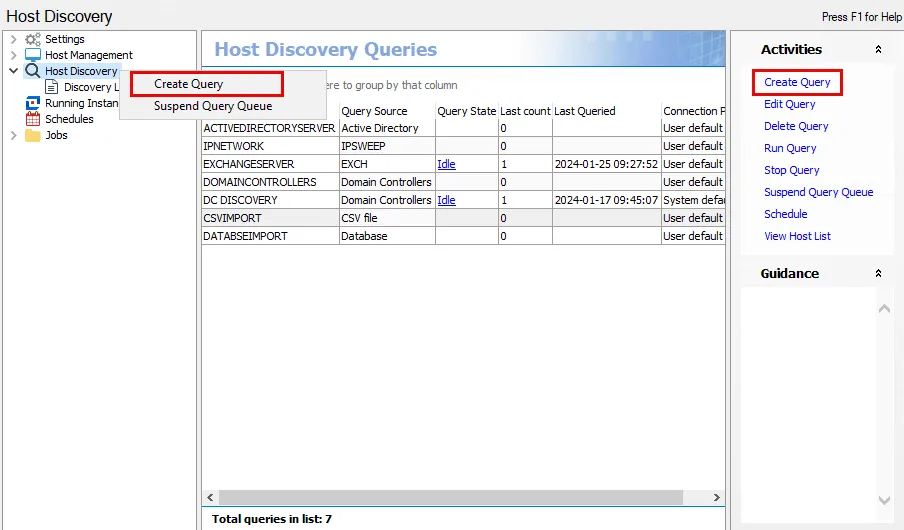Image resolution: width=904 pixels, height=530 pixels.
Task: Collapse the Activities panel
Action: (x=878, y=50)
